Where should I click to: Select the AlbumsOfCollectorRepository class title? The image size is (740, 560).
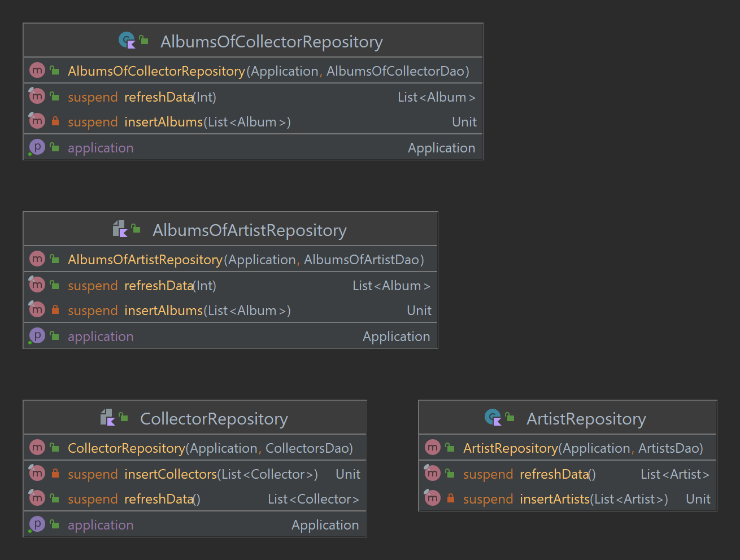coord(272,41)
